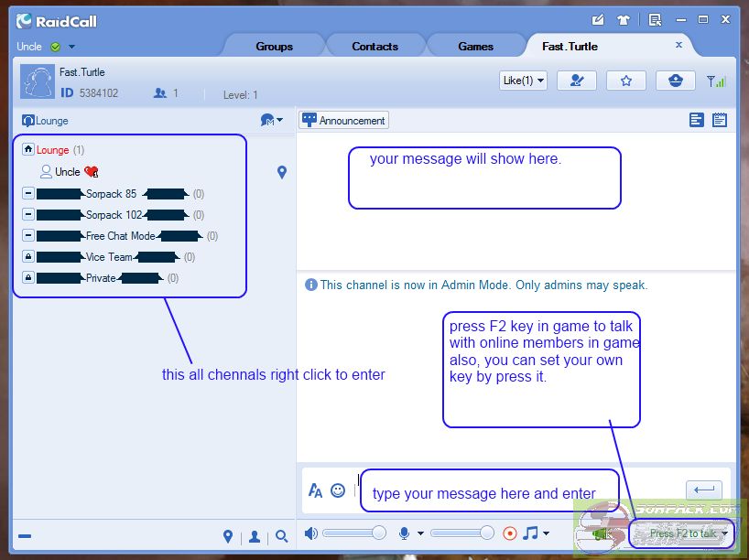Viewport: 749px width, 560px height.
Task: Click the user icon in bottom bar
Action: pyautogui.click(x=255, y=536)
